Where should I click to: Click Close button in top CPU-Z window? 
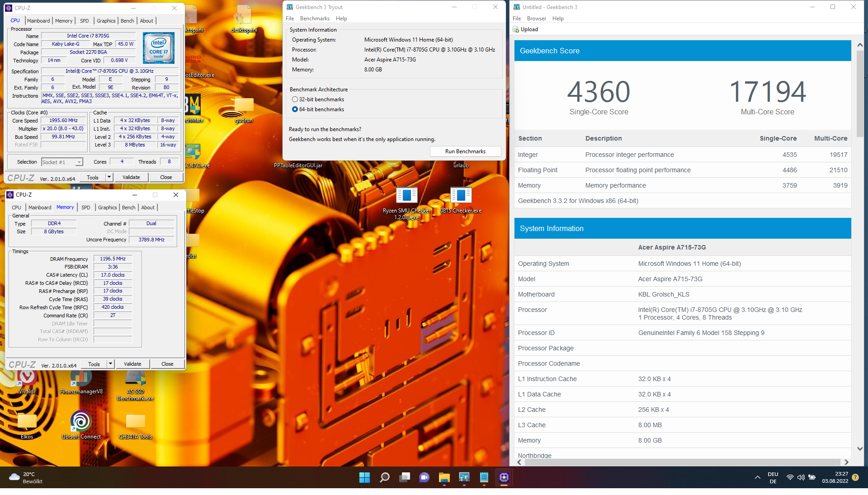click(166, 178)
